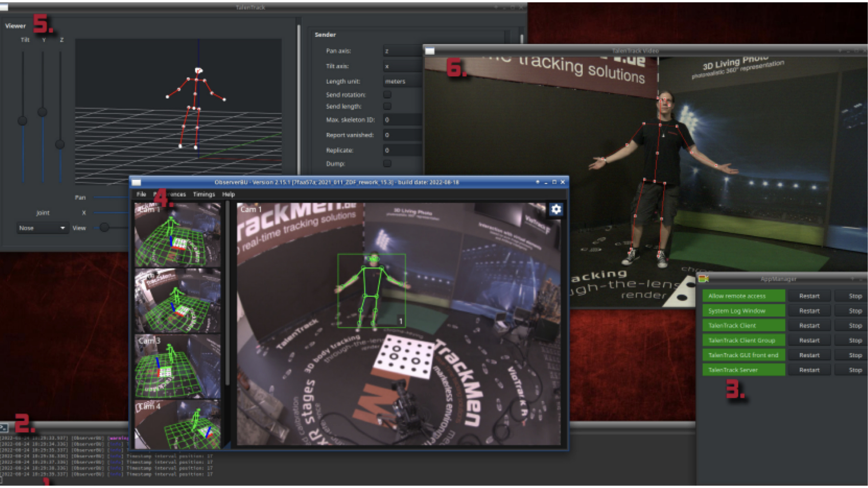Click the TalenTrack window icon at top left
This screenshot has height=488, width=868.
(x=4, y=7)
